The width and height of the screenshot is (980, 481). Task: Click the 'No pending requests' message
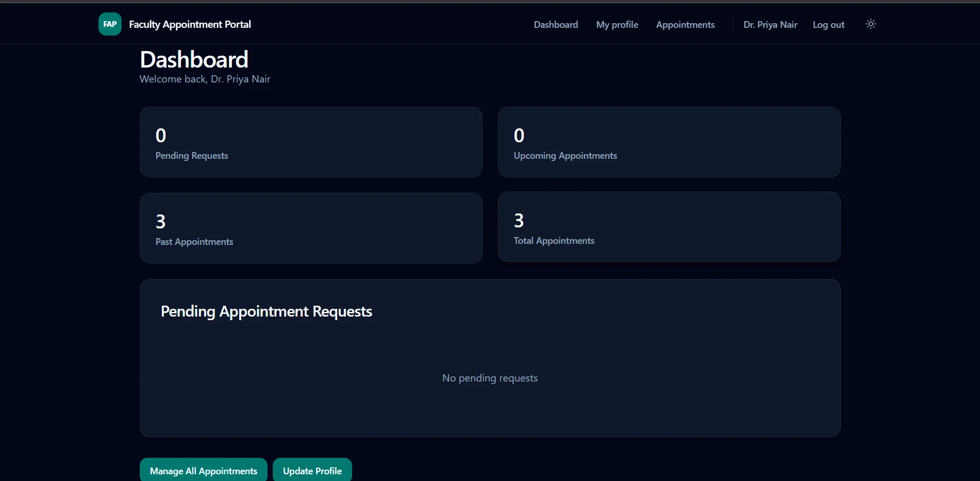click(x=490, y=378)
